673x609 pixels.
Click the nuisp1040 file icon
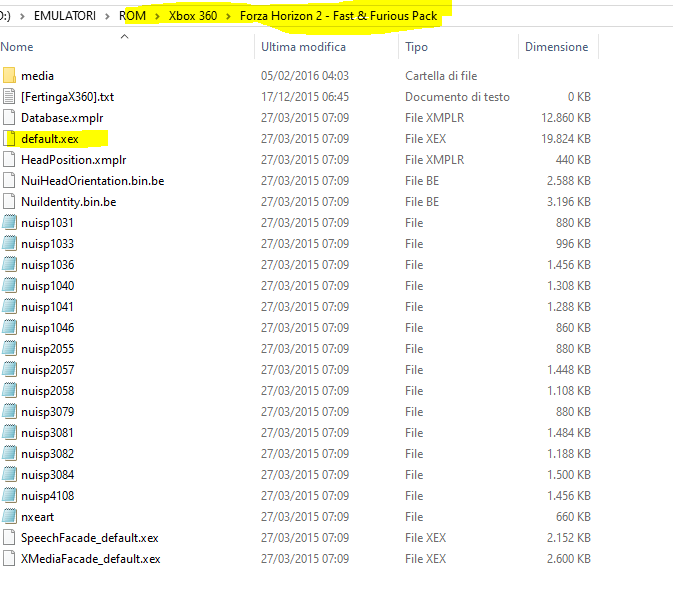(x=9, y=286)
